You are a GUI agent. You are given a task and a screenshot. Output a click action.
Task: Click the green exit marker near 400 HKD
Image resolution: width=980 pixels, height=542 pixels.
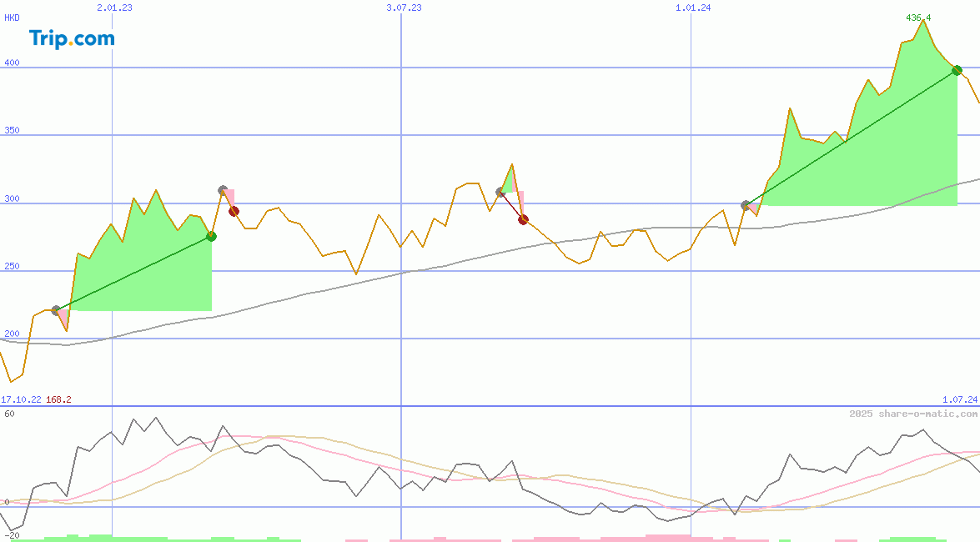point(957,70)
